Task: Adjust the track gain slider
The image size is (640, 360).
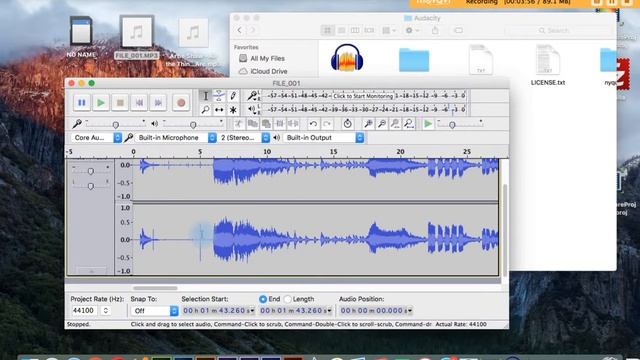Action: (91, 171)
